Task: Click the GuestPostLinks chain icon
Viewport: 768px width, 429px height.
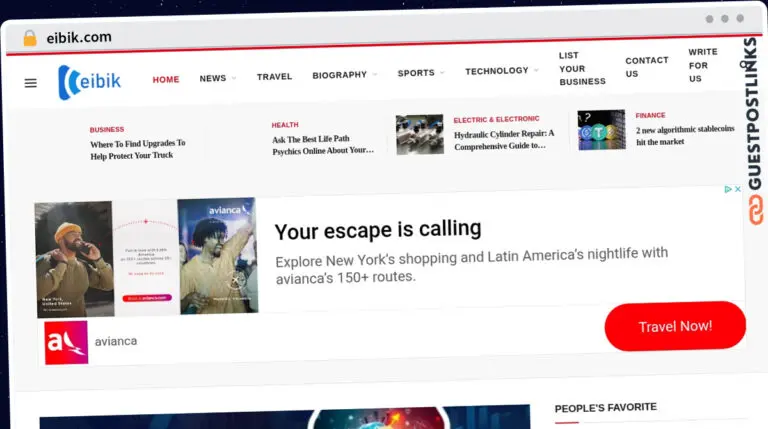Action: point(755,210)
